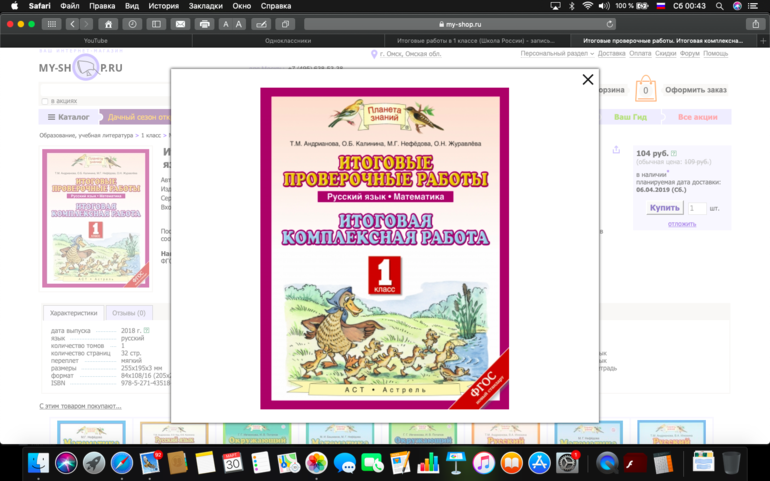The image size is (770, 481).
Task: Open the home page from toolbar
Action: coord(108,24)
